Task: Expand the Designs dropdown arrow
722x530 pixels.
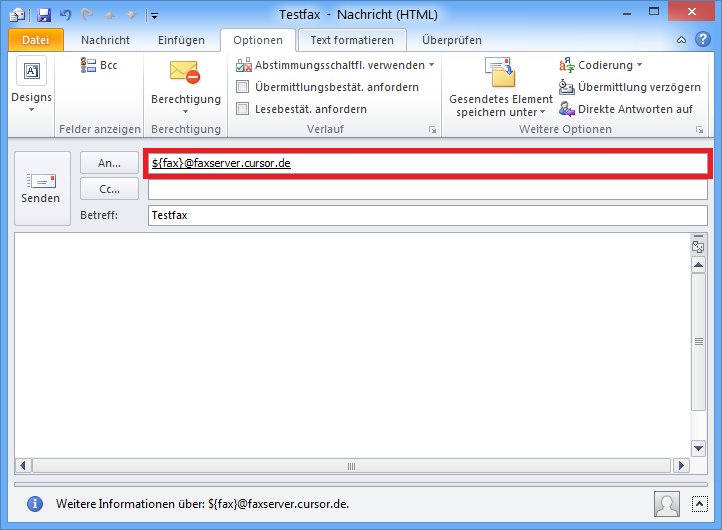Action: click(31, 110)
